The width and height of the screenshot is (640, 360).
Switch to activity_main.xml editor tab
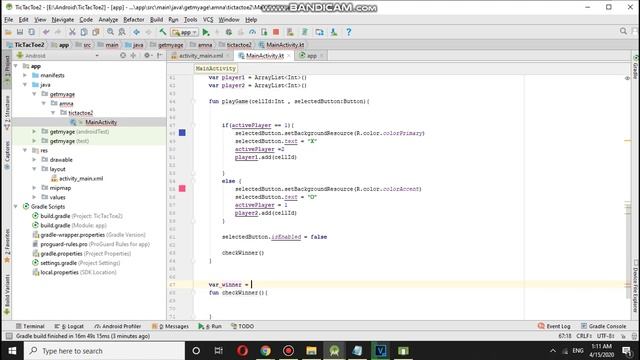(x=201, y=56)
